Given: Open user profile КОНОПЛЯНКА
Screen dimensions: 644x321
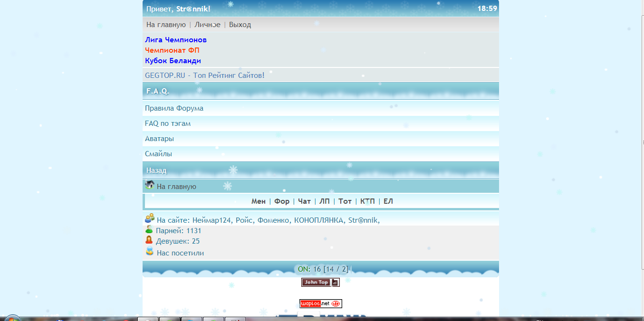Looking at the screenshot, I should tap(319, 220).
